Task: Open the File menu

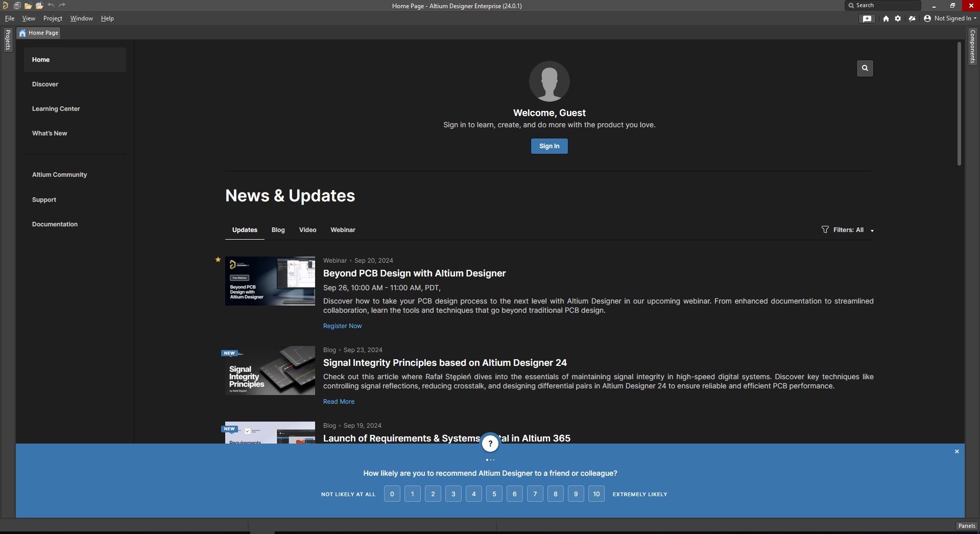Action: coord(10,18)
